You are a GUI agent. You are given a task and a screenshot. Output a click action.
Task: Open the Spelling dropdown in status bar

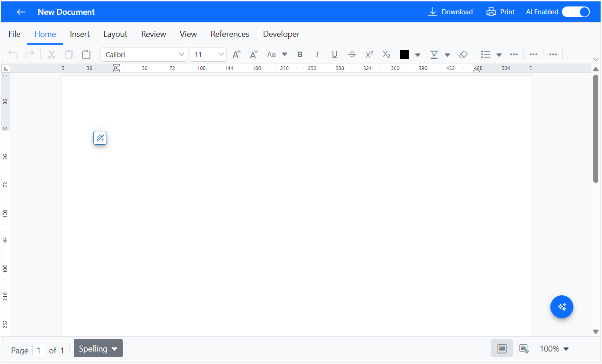pyautogui.click(x=98, y=349)
